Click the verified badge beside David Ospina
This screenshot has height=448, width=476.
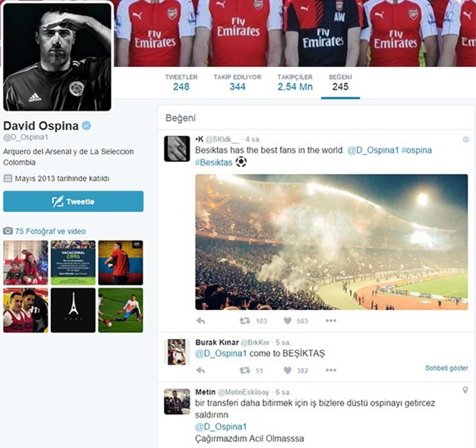click(x=86, y=126)
